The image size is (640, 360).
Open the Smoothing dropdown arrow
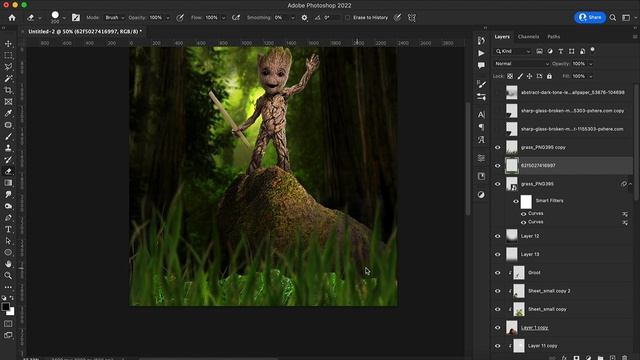point(293,18)
